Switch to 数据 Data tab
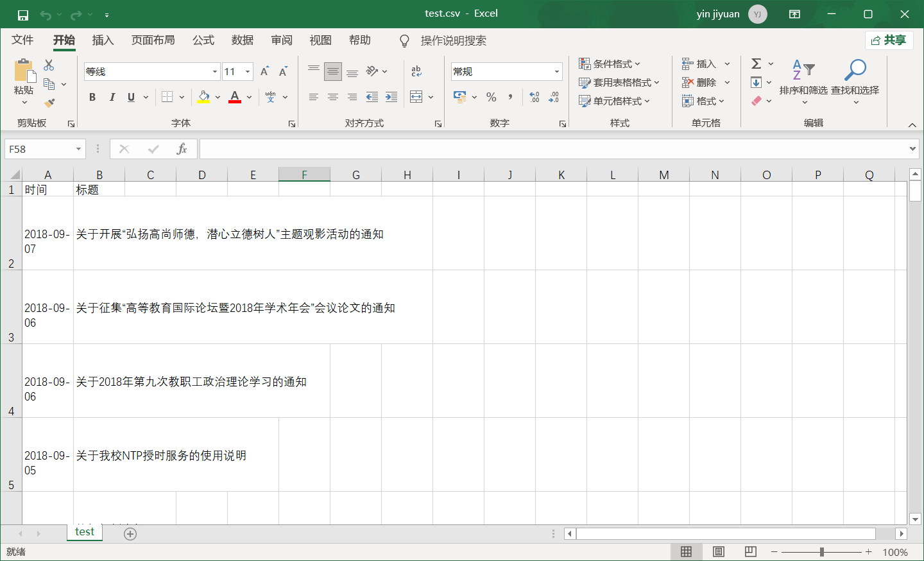 (x=243, y=40)
